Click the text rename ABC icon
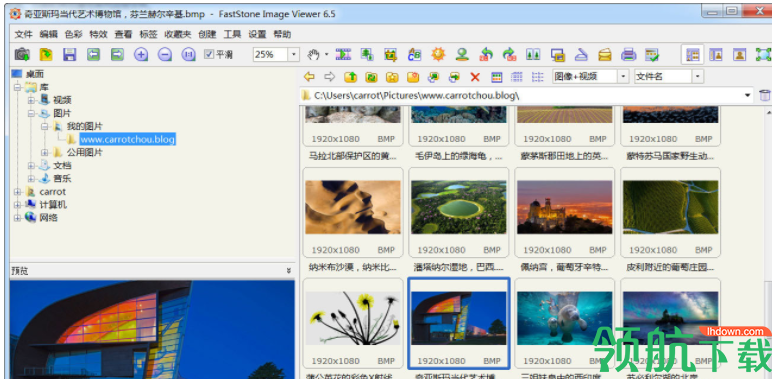The height and width of the screenshot is (379, 772). coord(414,54)
